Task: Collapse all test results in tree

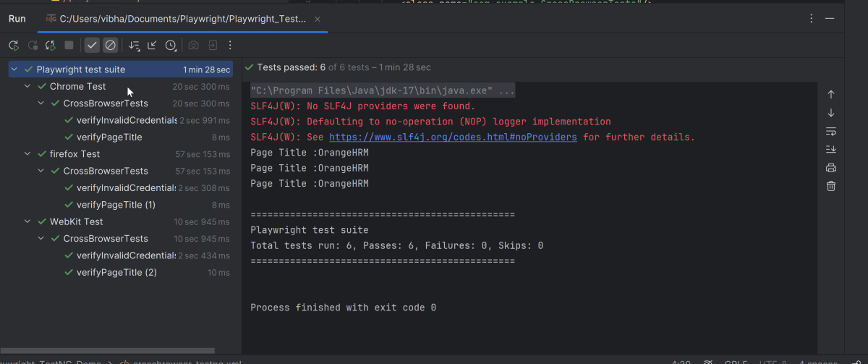Action: tap(152, 46)
